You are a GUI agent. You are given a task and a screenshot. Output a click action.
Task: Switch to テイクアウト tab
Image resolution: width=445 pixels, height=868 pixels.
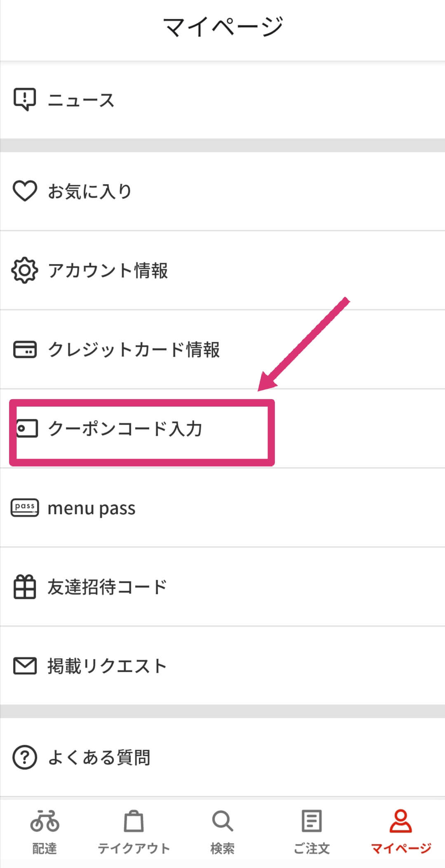pos(133,832)
